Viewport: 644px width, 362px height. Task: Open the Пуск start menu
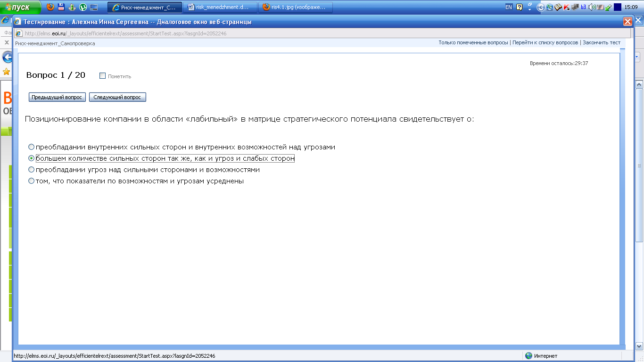[x=20, y=7]
